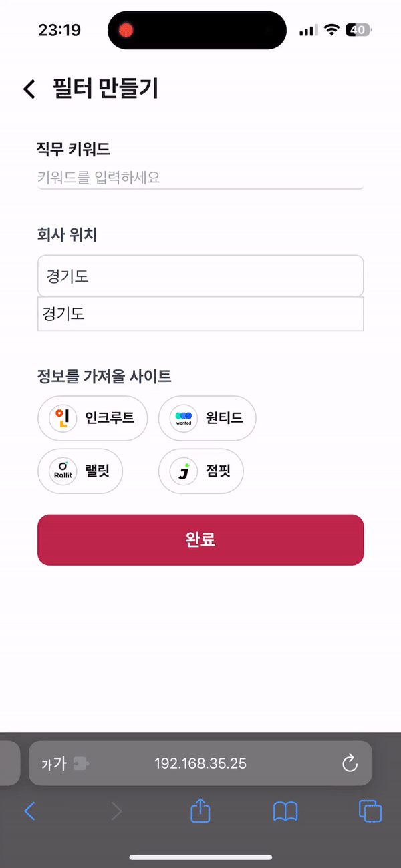401x868 pixels.
Task: Select the 인크루트 orange logo icon
Action: pyautogui.click(x=61, y=418)
